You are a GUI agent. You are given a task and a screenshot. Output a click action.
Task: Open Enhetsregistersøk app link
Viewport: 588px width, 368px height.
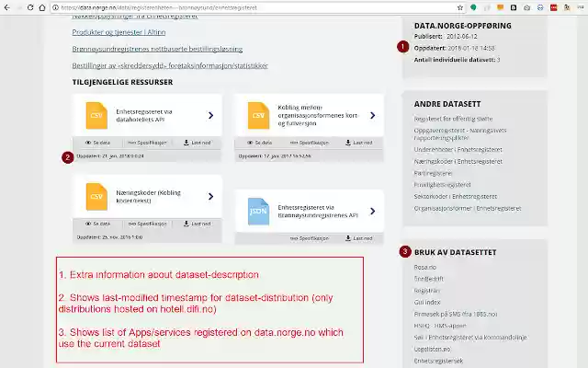tap(438, 361)
